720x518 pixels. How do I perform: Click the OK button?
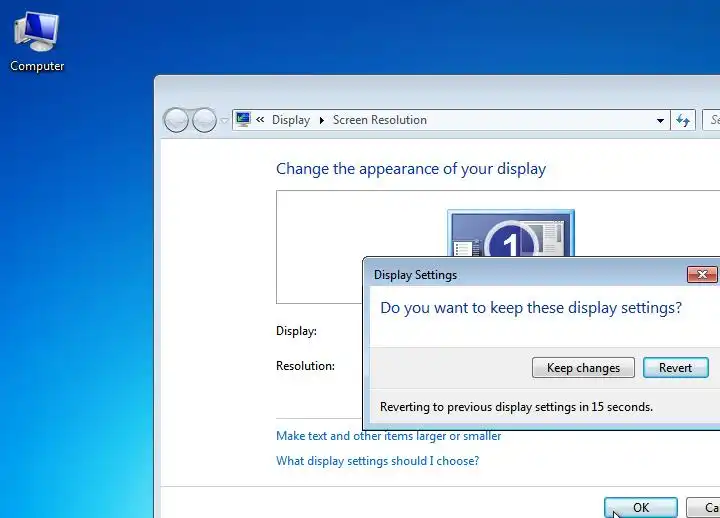(x=641, y=507)
